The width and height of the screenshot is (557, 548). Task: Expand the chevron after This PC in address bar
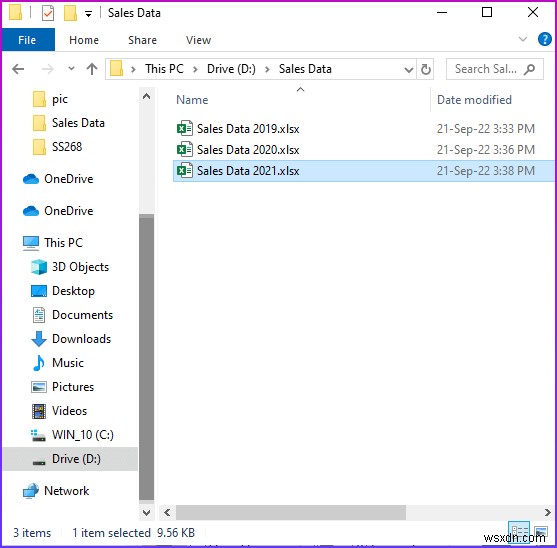tap(195, 69)
